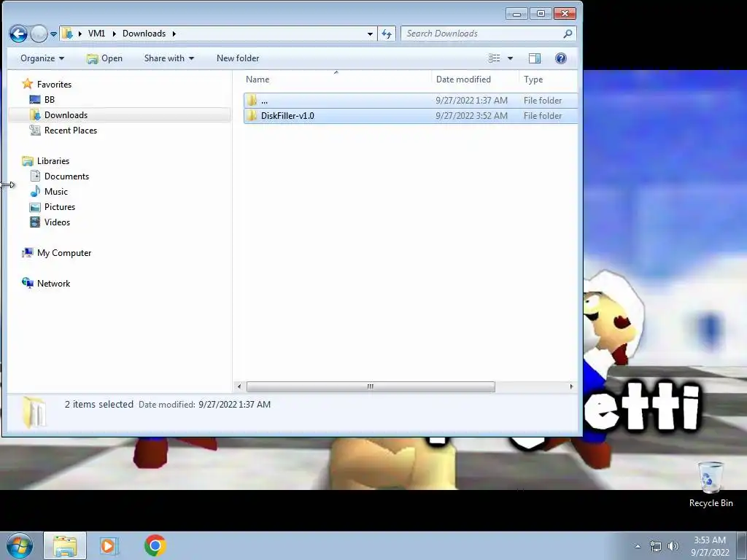747x560 pixels.
Task: Select the Recycle Bin desktop icon
Action: (x=711, y=484)
